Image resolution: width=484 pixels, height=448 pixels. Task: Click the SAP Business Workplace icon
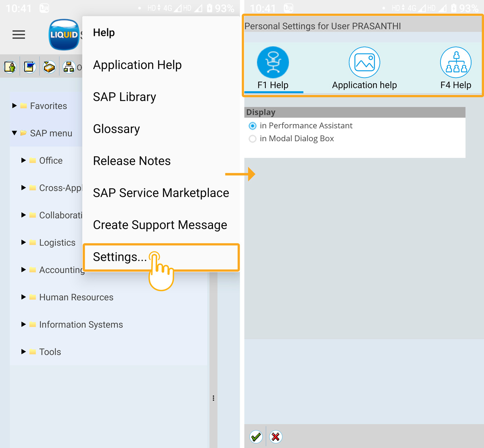tap(49, 67)
